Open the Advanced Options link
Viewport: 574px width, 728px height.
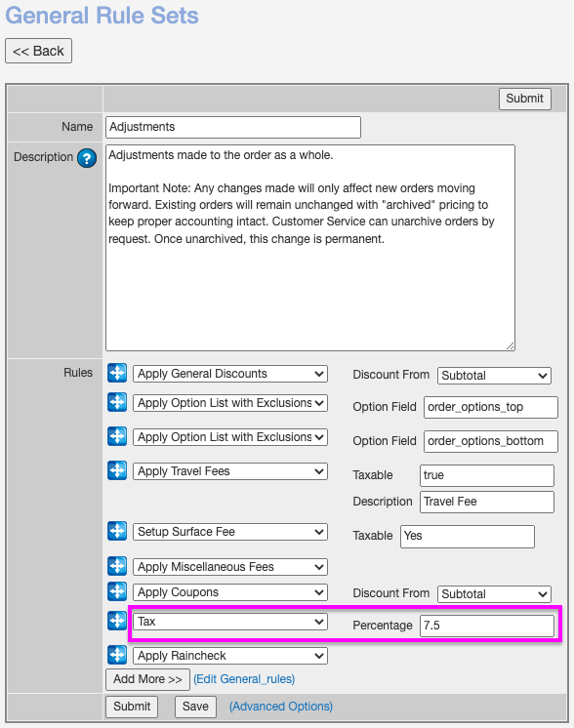coord(281,707)
